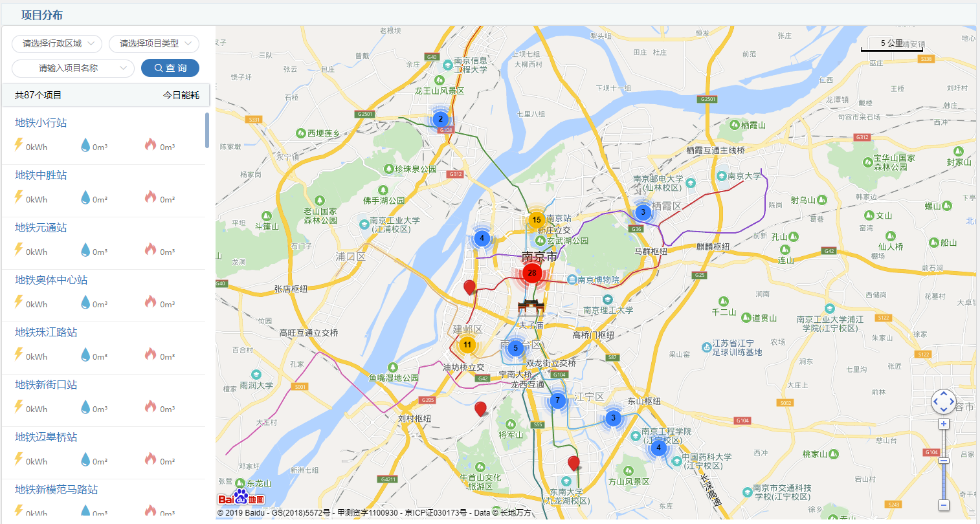
Task: Open the 请选择行政区域 dropdown
Action: [x=57, y=43]
